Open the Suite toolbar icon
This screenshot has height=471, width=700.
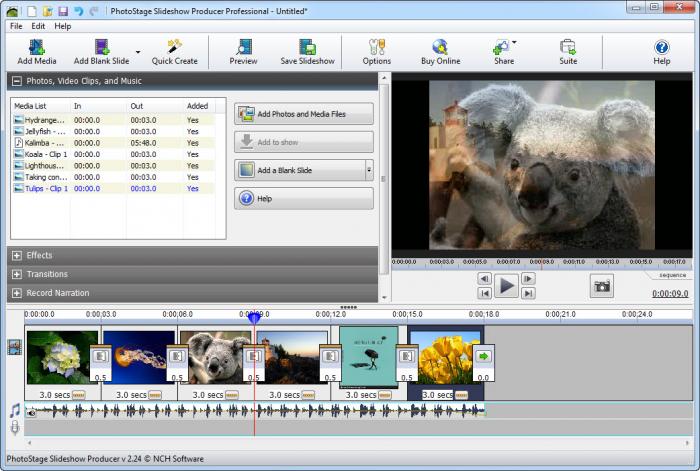[568, 52]
